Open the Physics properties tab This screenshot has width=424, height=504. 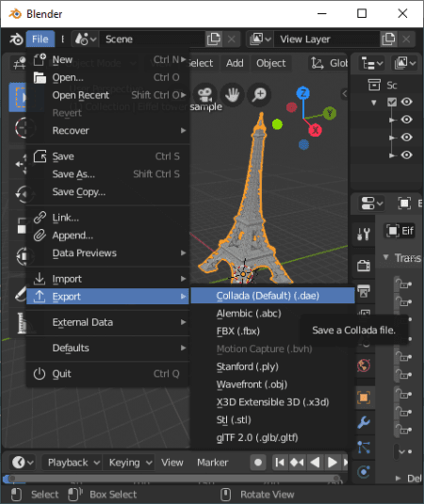click(364, 472)
